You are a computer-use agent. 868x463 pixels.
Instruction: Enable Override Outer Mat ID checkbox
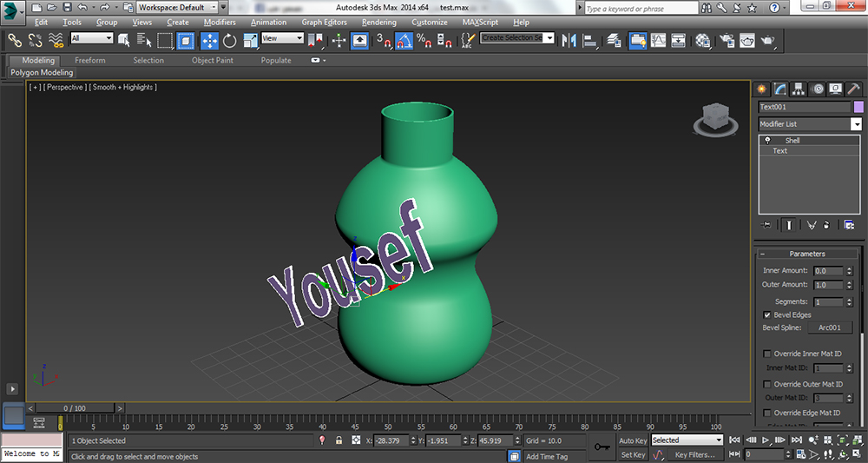click(x=766, y=384)
